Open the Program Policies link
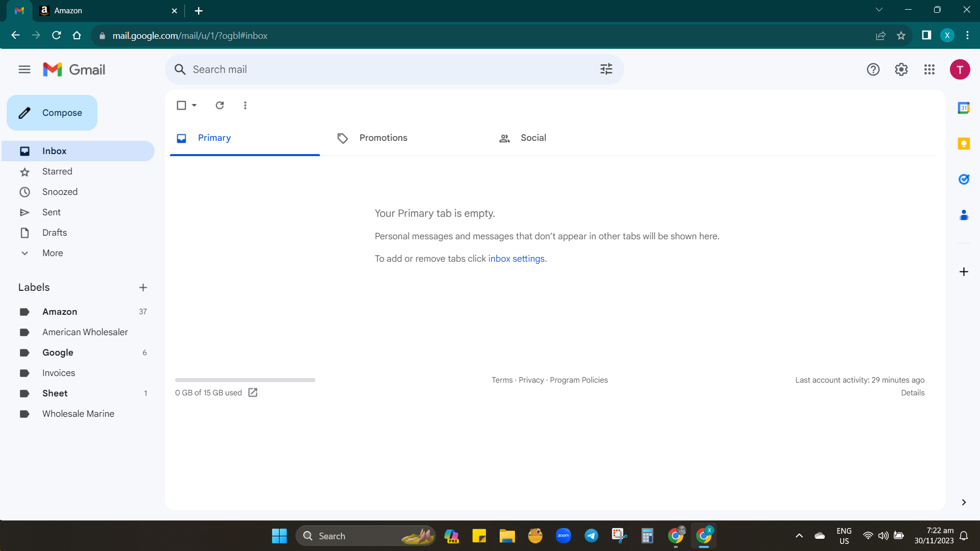 tap(579, 380)
